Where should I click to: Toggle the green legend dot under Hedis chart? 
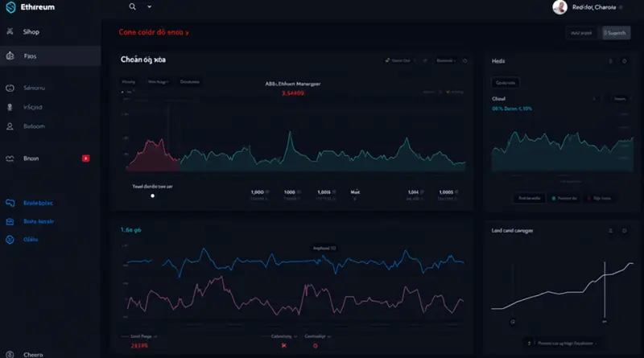tap(554, 198)
